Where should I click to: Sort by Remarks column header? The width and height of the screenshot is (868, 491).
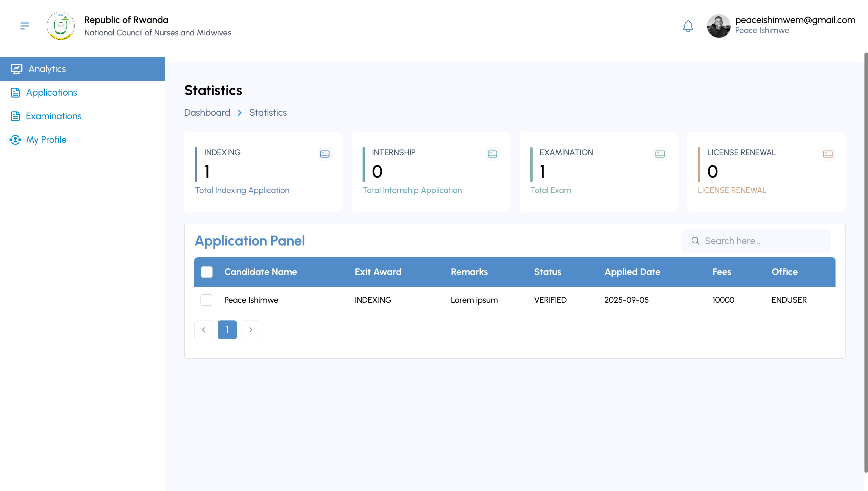[x=469, y=272]
